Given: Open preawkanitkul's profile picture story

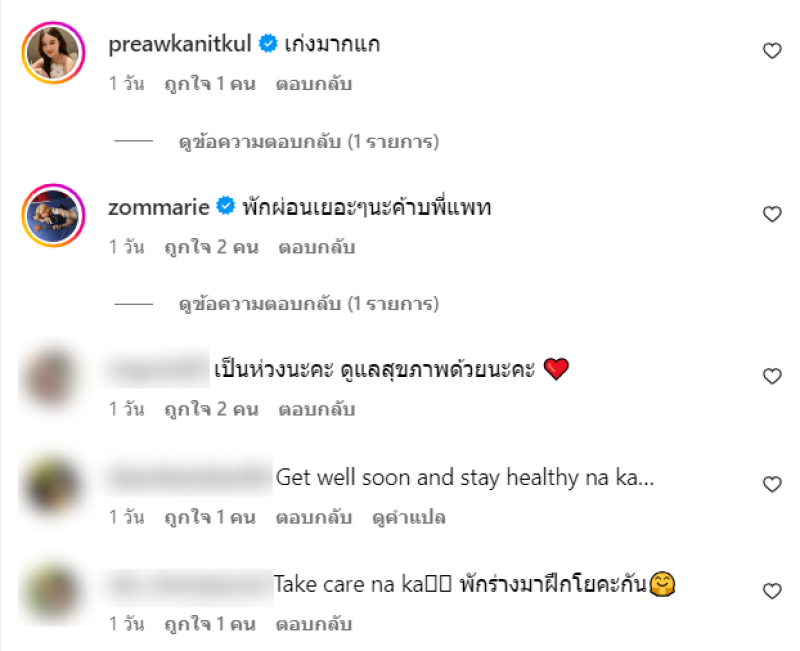Looking at the screenshot, I should pyautogui.click(x=53, y=53).
